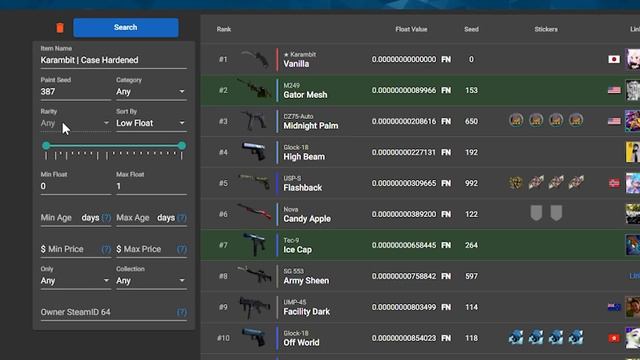Click the USP-S Flashback weapon image
This screenshot has width=640, height=360.
tap(255, 183)
